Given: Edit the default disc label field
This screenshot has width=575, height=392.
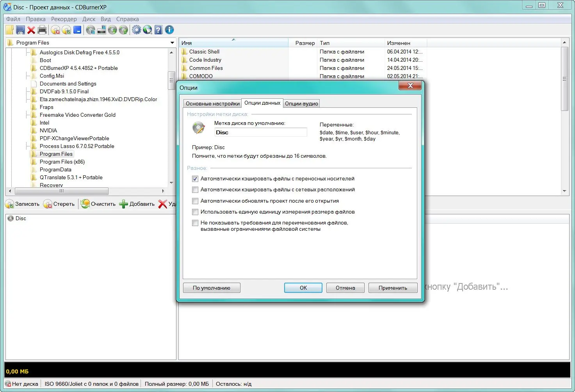Looking at the screenshot, I should 260,132.
